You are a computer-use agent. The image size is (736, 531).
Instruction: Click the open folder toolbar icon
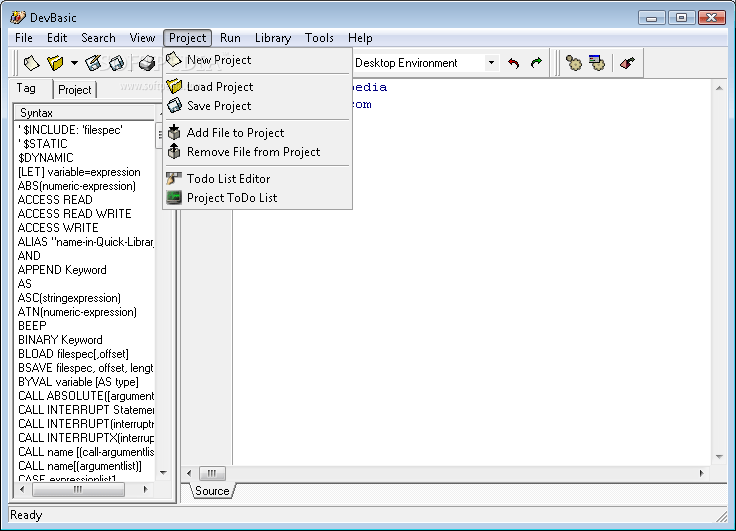55,63
